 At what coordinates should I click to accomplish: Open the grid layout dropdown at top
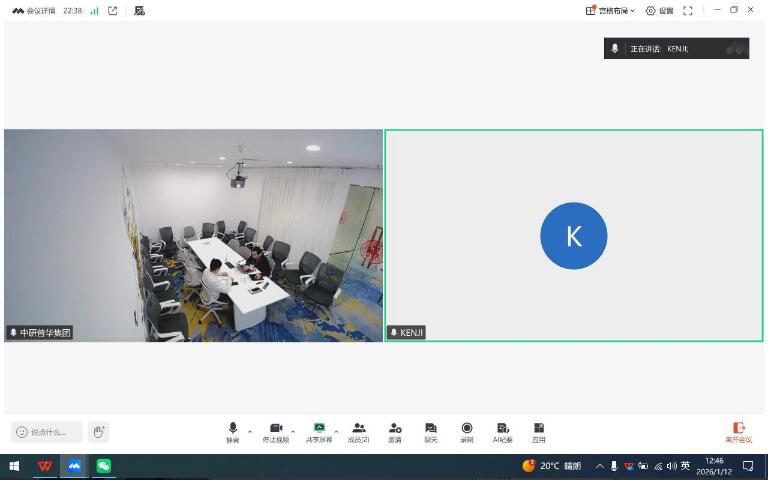(610, 10)
